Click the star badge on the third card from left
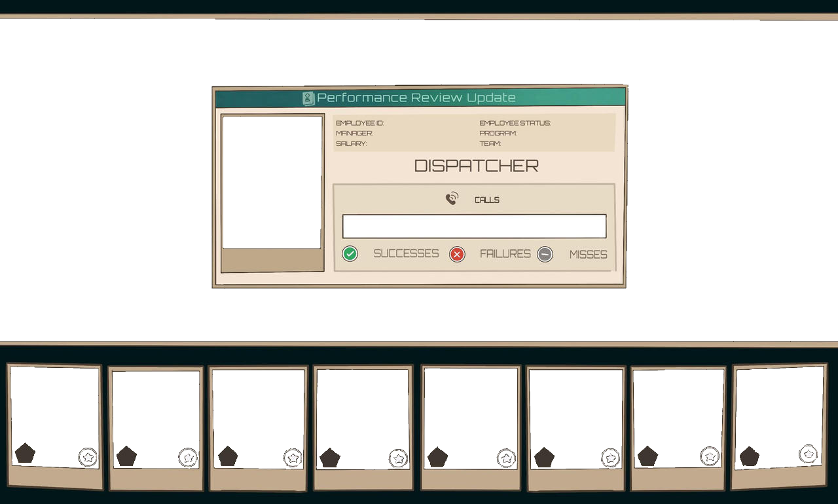Image resolution: width=838 pixels, height=504 pixels. pyautogui.click(x=293, y=458)
